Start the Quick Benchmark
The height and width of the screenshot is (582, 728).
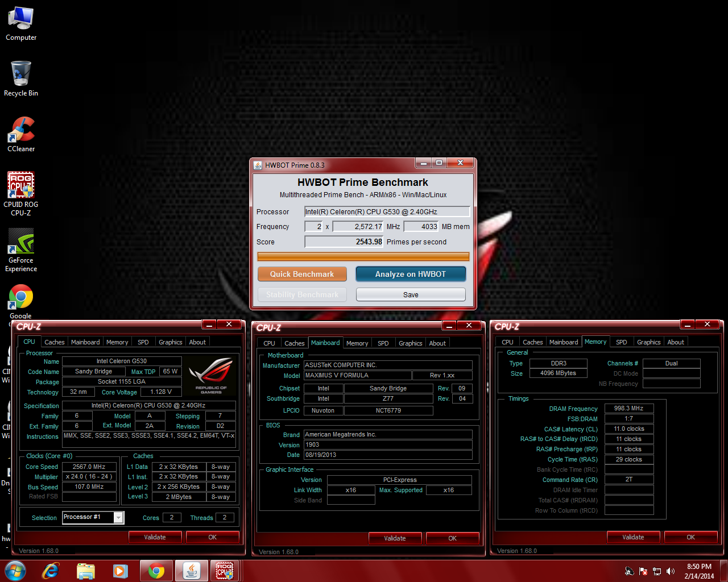[302, 274]
